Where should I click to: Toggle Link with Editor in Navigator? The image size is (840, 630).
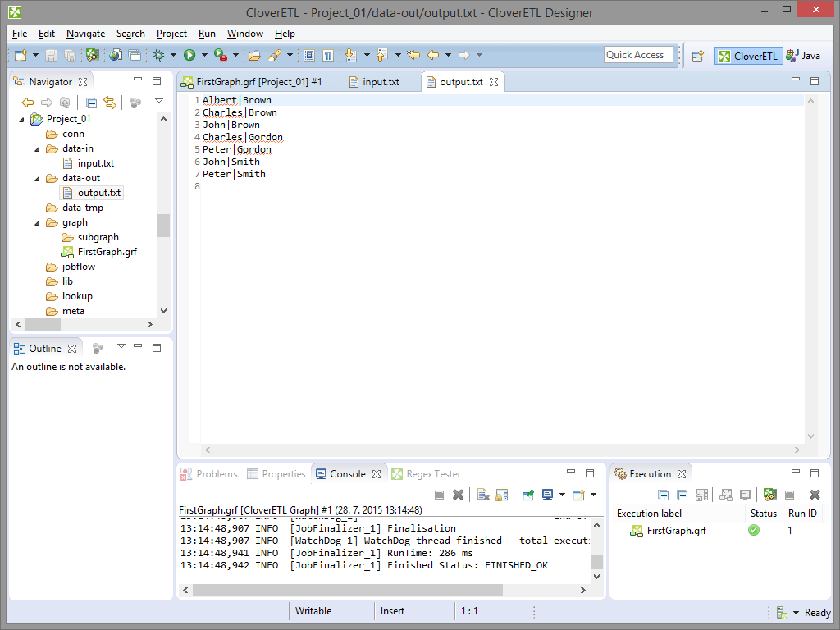coord(109,103)
